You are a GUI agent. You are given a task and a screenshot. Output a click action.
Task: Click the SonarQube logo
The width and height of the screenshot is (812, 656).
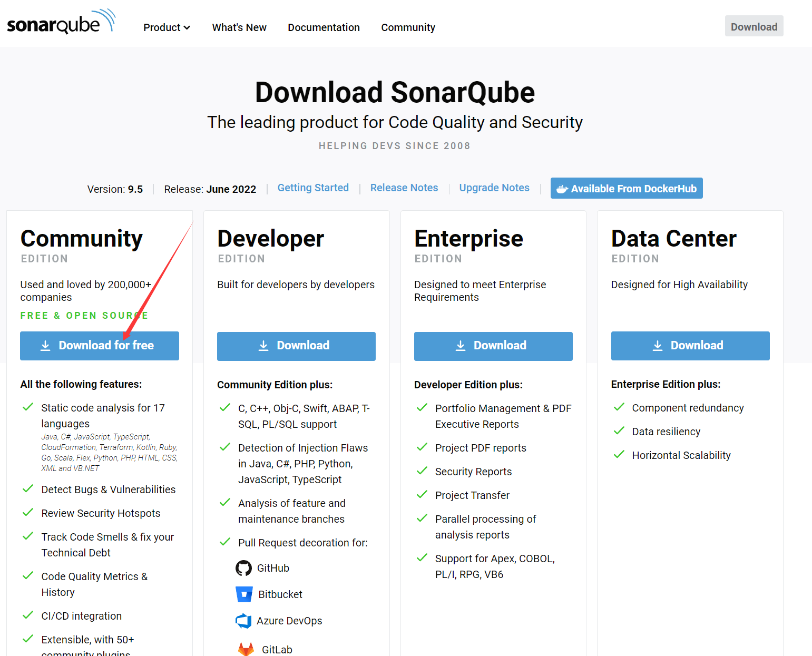(61, 22)
